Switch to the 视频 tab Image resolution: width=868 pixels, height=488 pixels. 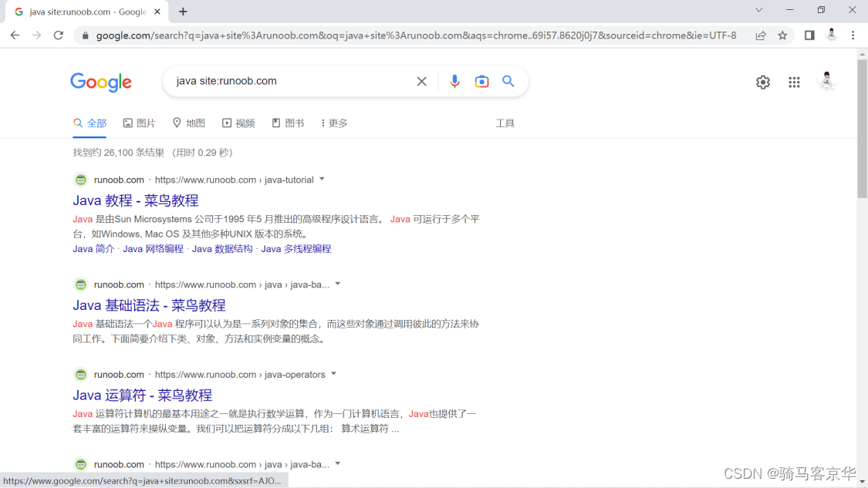click(238, 123)
